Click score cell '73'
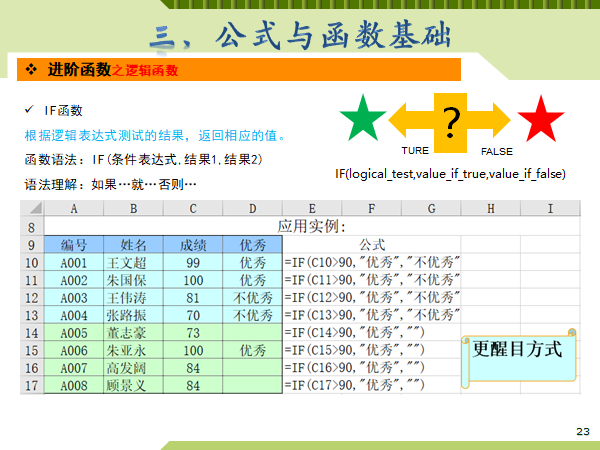 pos(193,333)
